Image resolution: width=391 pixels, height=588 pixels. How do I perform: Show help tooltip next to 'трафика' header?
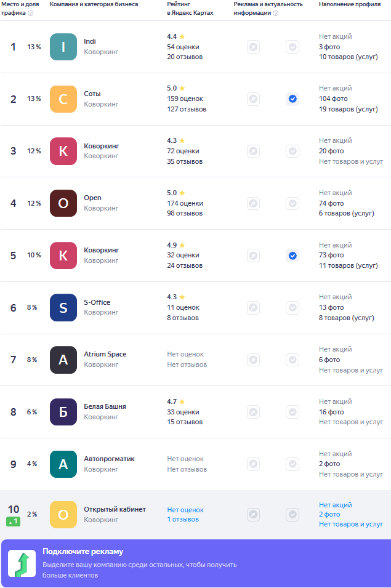coord(31,13)
